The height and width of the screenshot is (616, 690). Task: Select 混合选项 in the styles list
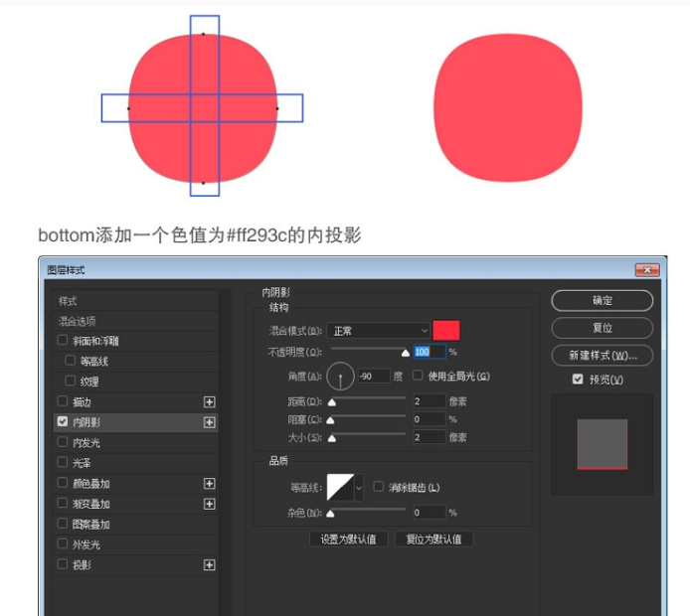[x=77, y=321]
